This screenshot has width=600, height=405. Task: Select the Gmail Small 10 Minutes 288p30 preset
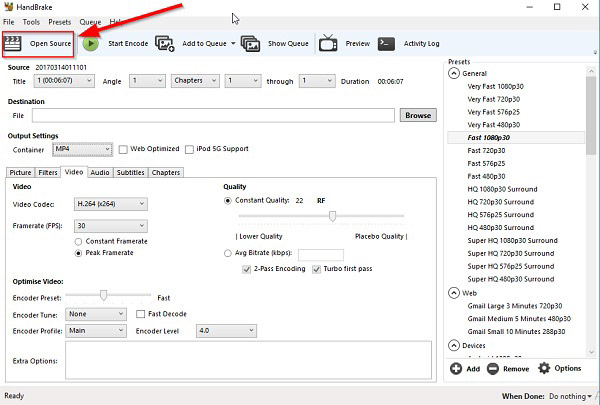(x=516, y=332)
